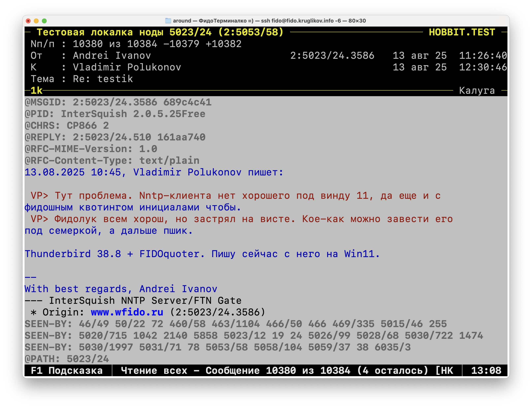
Task: Click the tearline InterSquish NNTP Server/FTN Gate
Action: pyautogui.click(x=133, y=301)
